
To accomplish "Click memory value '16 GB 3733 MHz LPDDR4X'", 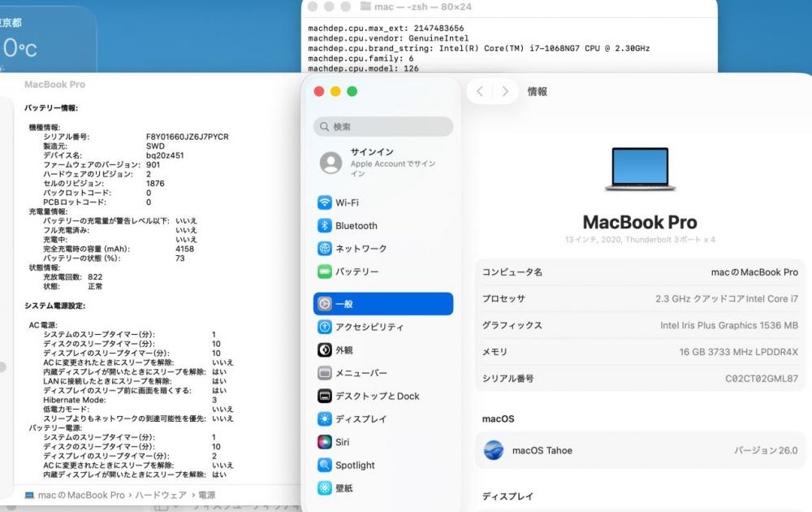I will coord(738,352).
